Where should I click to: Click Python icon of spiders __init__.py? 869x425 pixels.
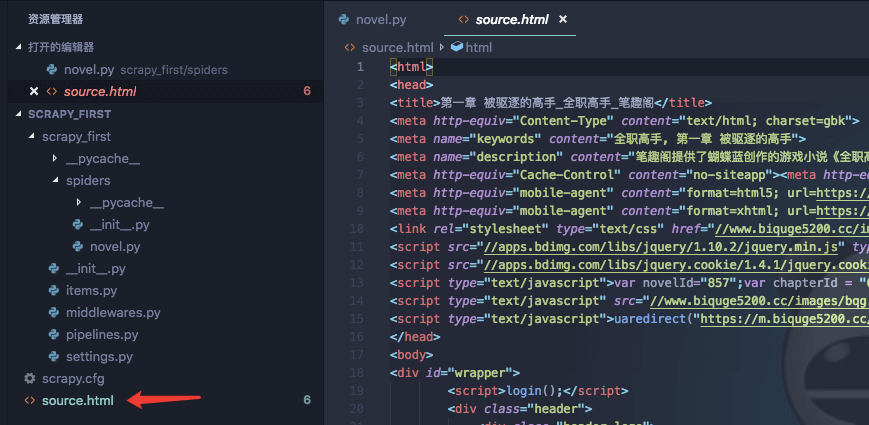tap(78, 225)
